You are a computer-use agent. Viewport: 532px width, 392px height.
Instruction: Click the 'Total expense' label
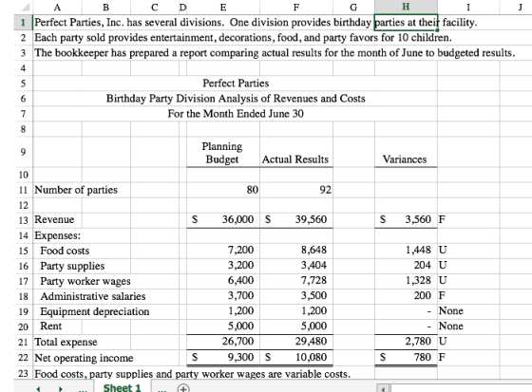(x=66, y=342)
